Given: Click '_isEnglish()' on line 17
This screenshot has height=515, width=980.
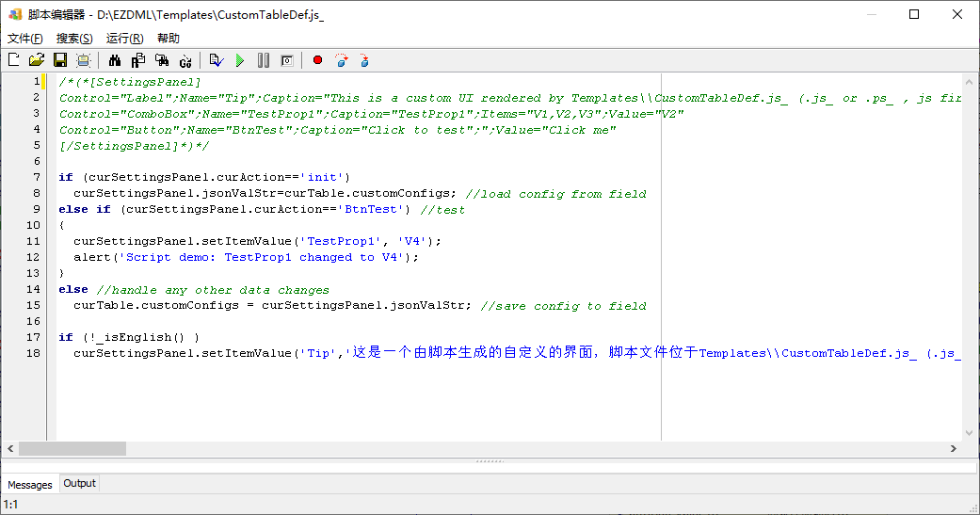Looking at the screenshot, I should pyautogui.click(x=140, y=337).
